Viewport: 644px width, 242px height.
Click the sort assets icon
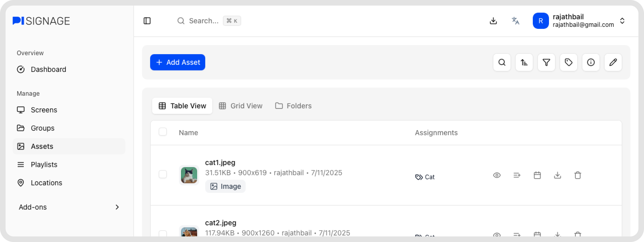[x=524, y=62]
